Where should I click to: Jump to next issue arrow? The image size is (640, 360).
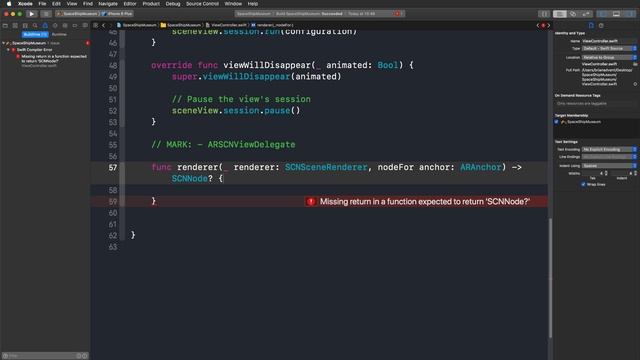pyautogui.click(x=549, y=25)
